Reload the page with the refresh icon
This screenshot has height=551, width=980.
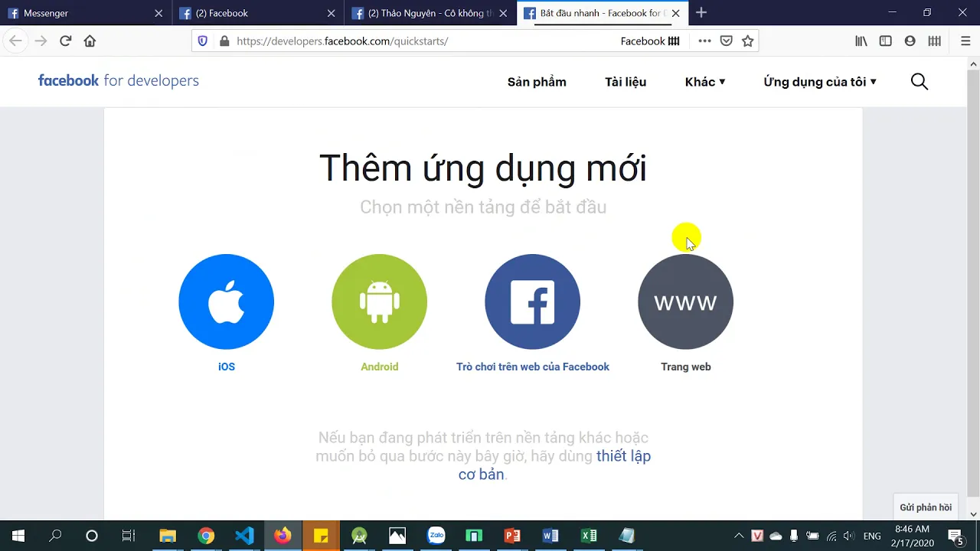(x=65, y=41)
